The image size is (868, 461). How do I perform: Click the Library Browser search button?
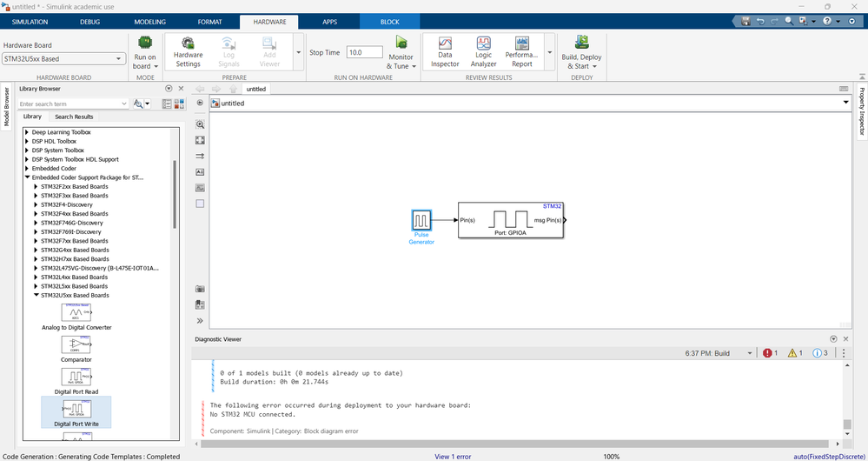pos(138,104)
